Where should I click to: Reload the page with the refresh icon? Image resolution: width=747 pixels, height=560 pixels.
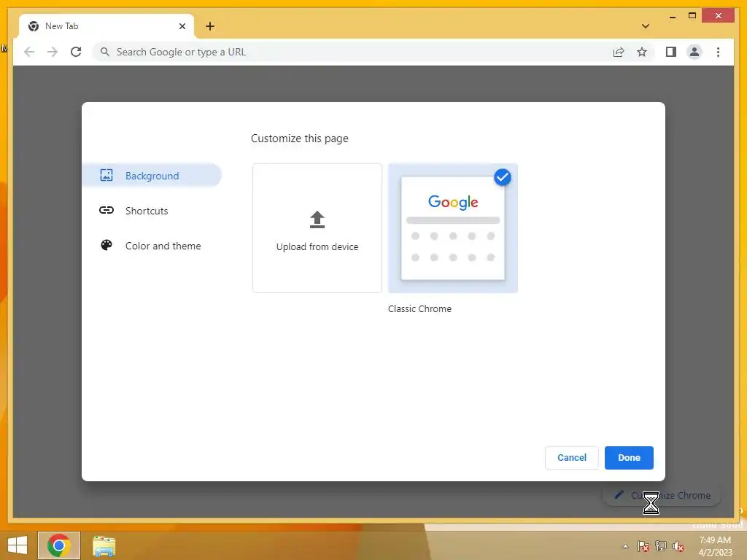click(x=76, y=52)
